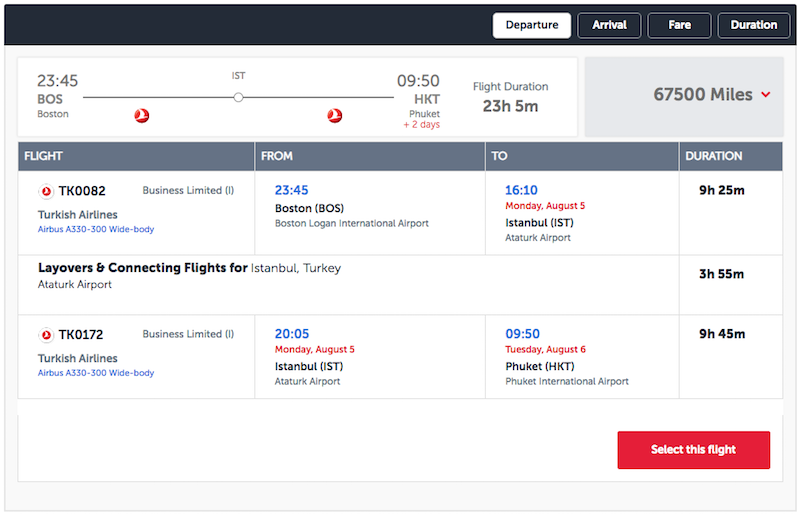800x514 pixels.
Task: Sort flights by Arrival
Action: pos(609,25)
